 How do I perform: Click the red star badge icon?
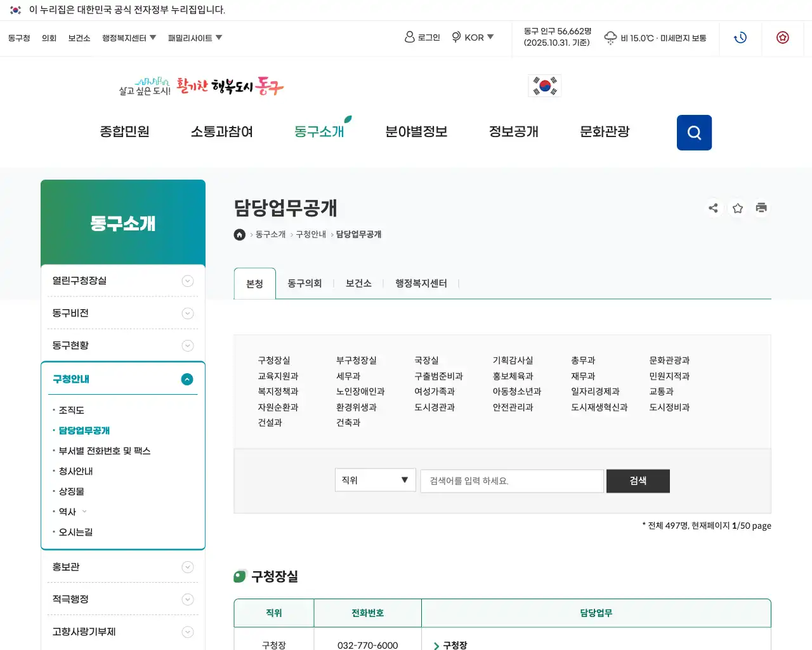[783, 37]
